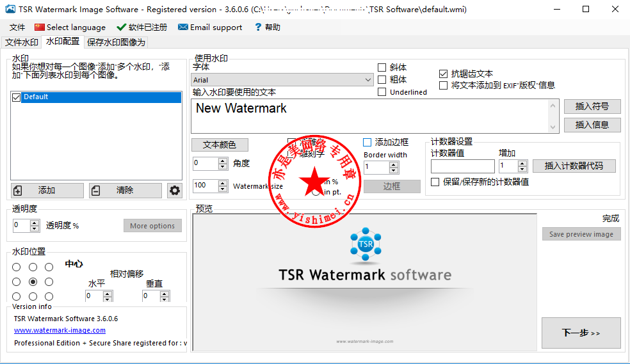Screen dimensions: 630x364
Task: Increase the 水平 horizontal offset spinner
Action: pos(108,294)
